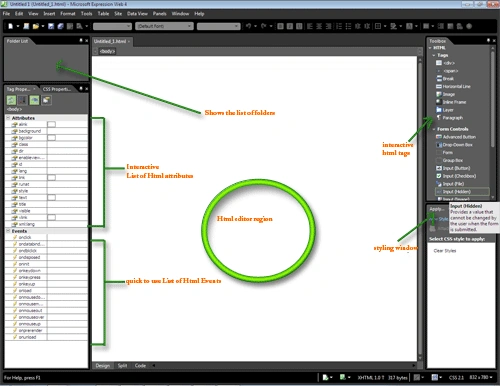This screenshot has height=386, width=500.
Task: Click the bgcolor color swatch
Action: [51, 138]
